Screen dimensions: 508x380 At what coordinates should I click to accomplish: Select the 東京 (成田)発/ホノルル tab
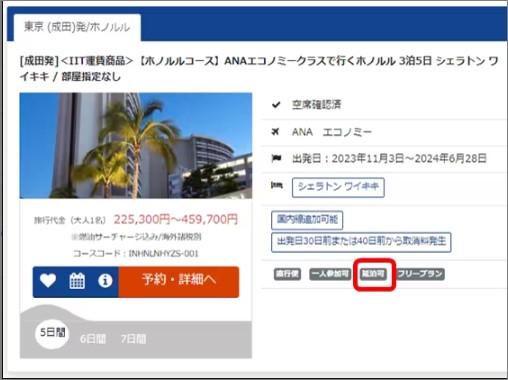(x=77, y=27)
